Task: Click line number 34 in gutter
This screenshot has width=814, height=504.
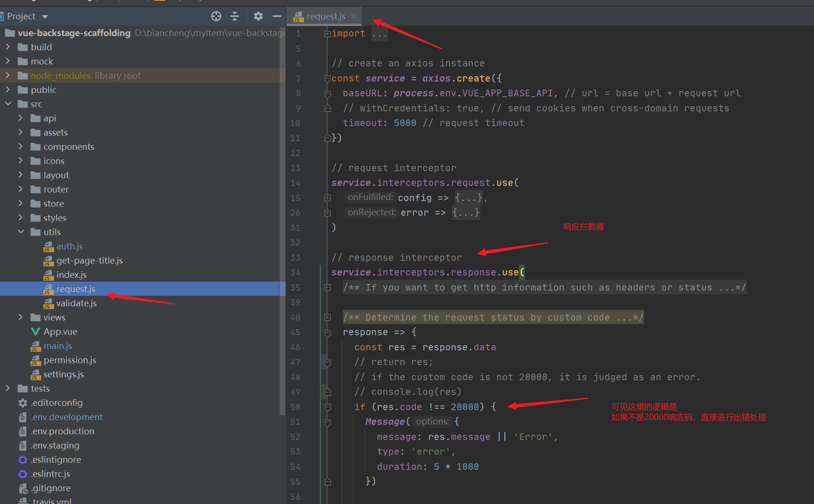Action: (295, 273)
